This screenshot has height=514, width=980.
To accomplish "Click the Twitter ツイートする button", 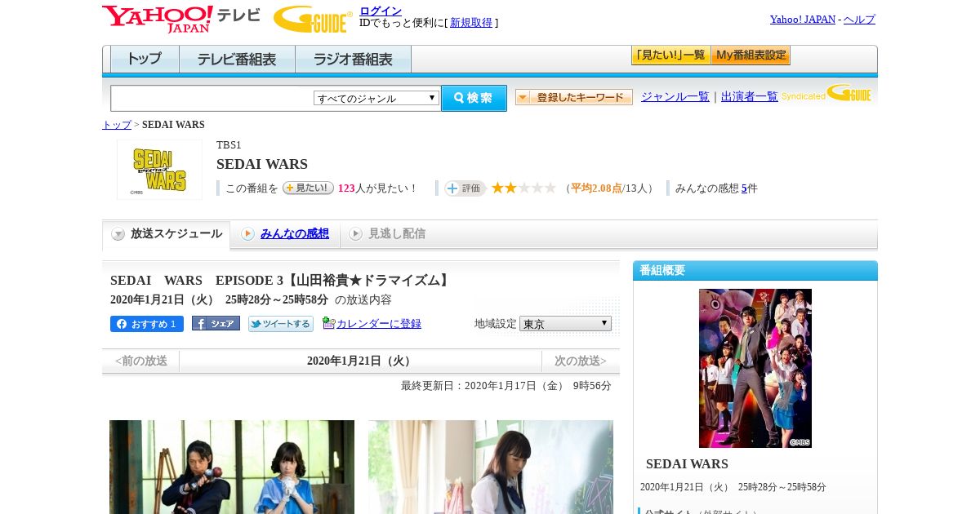I will point(281,324).
